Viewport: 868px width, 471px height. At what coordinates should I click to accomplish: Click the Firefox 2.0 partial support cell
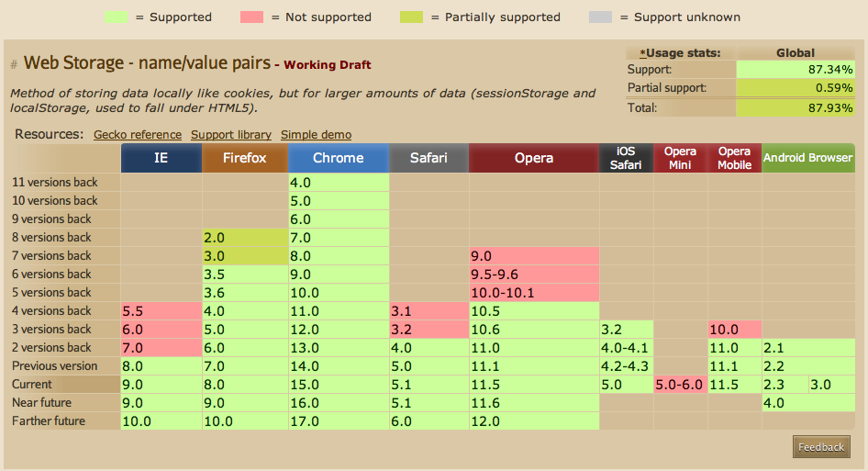coord(245,238)
